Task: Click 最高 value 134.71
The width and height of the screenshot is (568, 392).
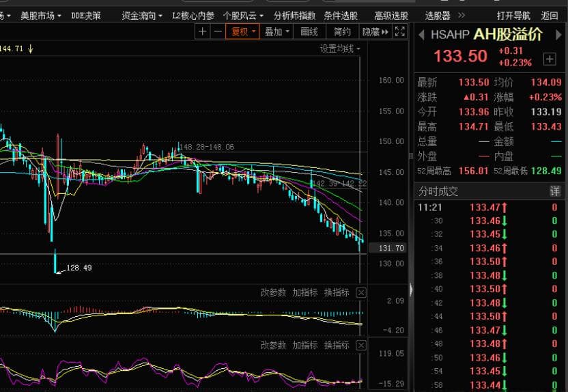Action: 474,126
